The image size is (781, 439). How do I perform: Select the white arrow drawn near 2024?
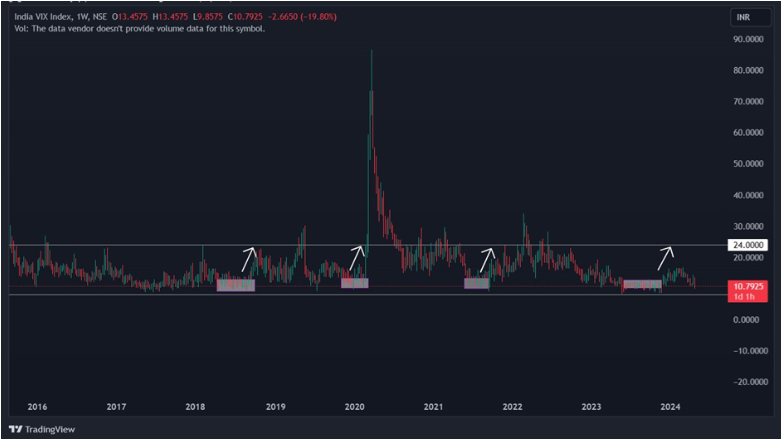(x=666, y=258)
